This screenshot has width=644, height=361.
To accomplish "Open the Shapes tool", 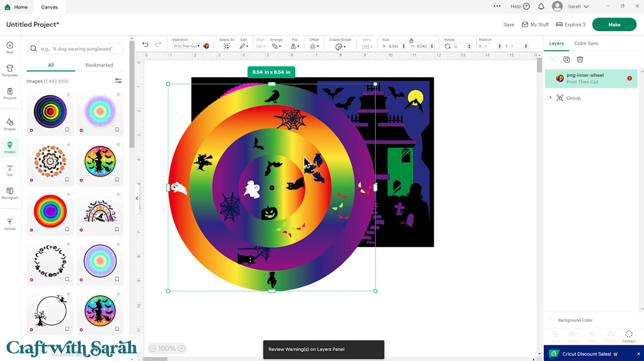I will click(9, 124).
